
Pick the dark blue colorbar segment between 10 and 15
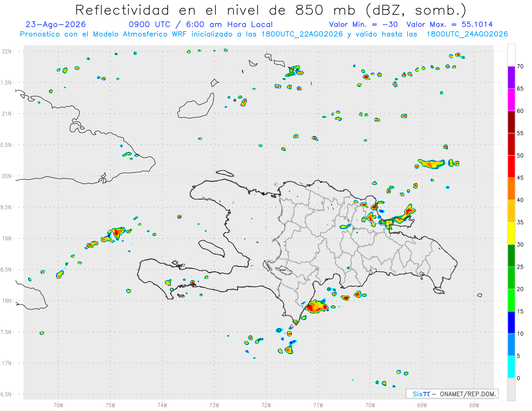pos(511,322)
